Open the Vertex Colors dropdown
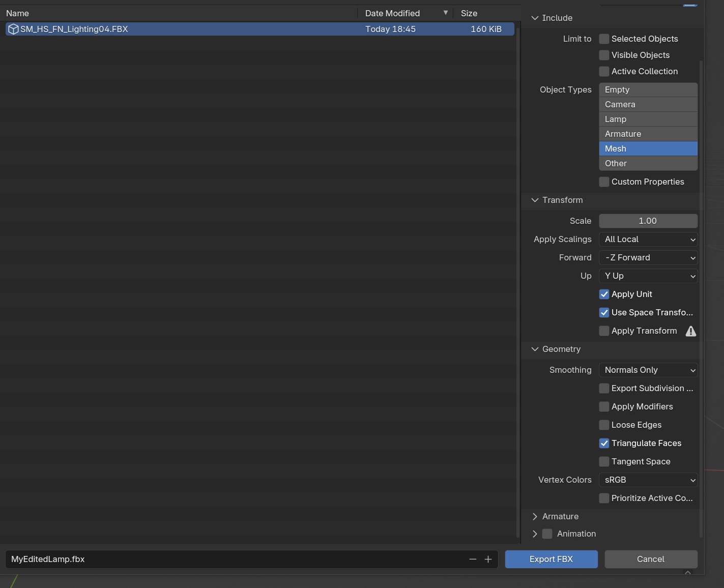 point(648,480)
